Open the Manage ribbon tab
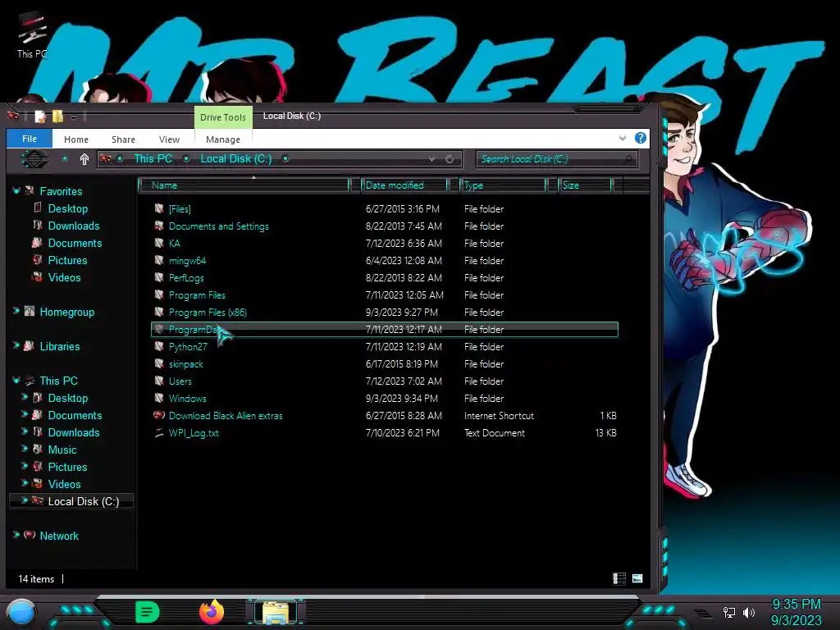Viewport: 840px width, 630px height. [223, 139]
